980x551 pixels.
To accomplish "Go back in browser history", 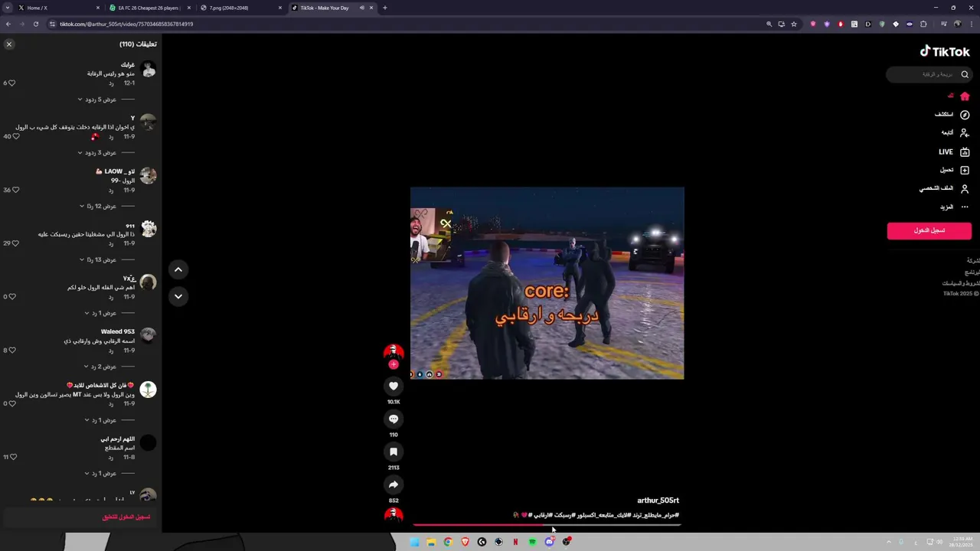I will 8,24.
